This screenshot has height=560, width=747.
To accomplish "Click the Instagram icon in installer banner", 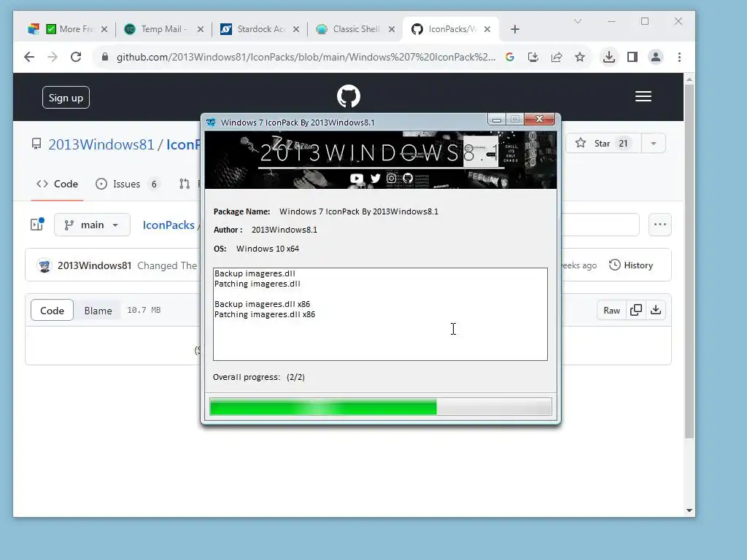I will 391,178.
